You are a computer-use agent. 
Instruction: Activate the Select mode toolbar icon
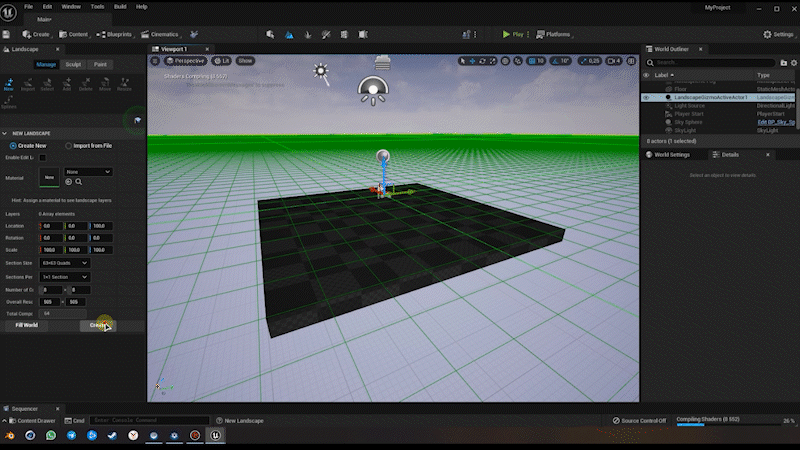270,34
